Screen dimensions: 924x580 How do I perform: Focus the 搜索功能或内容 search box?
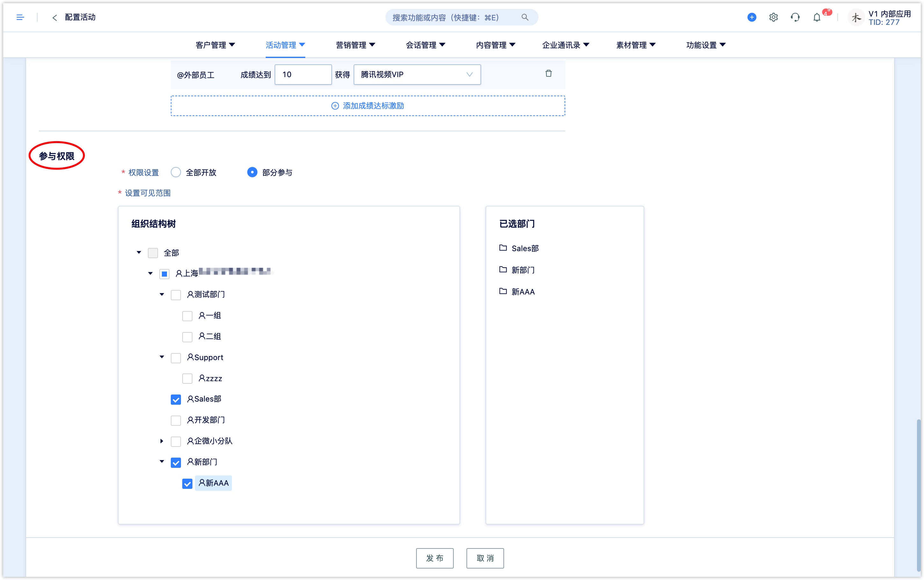click(462, 17)
